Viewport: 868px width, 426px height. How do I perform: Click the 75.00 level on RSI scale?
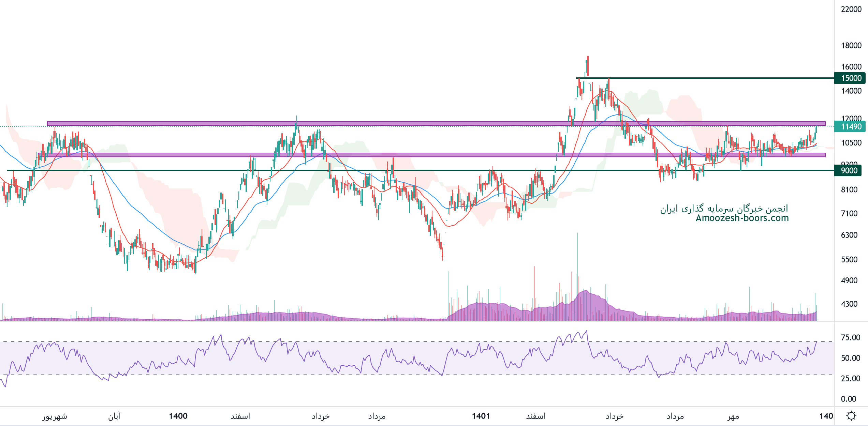(x=850, y=337)
